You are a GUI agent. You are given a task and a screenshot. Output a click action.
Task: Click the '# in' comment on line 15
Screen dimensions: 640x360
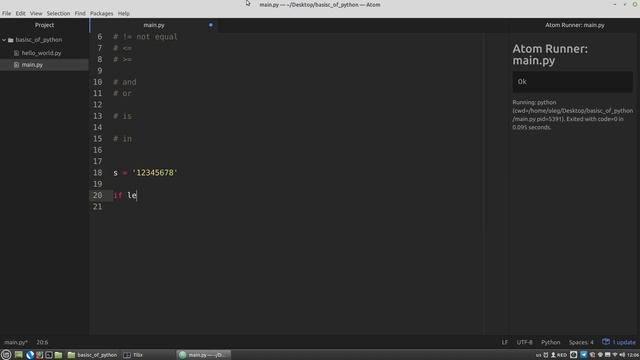[x=122, y=139]
